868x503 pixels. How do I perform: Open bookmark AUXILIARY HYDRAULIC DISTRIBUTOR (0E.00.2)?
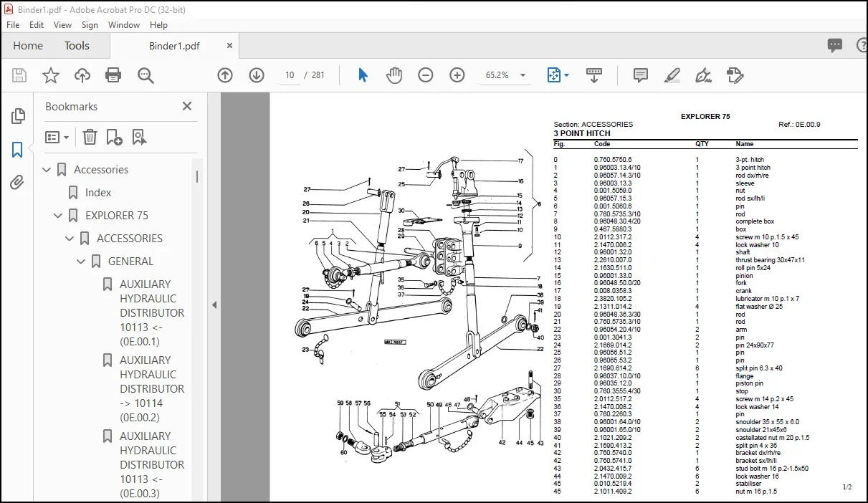coord(152,389)
